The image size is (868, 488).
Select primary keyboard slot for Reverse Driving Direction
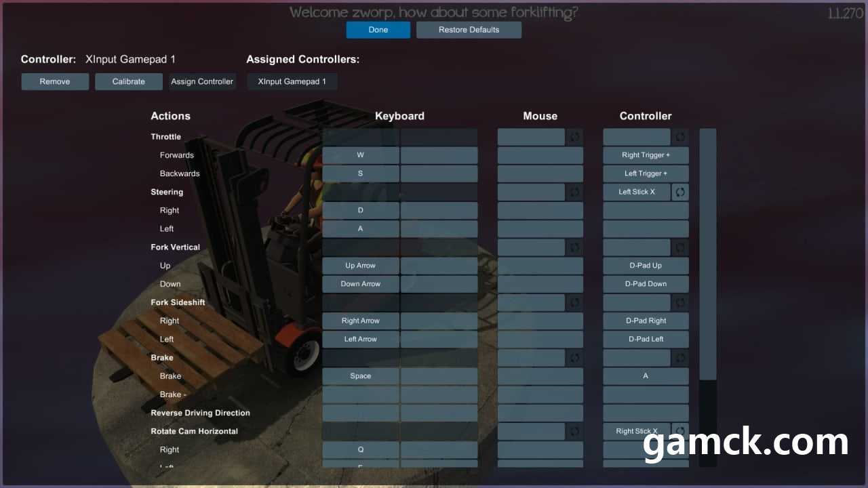click(361, 413)
